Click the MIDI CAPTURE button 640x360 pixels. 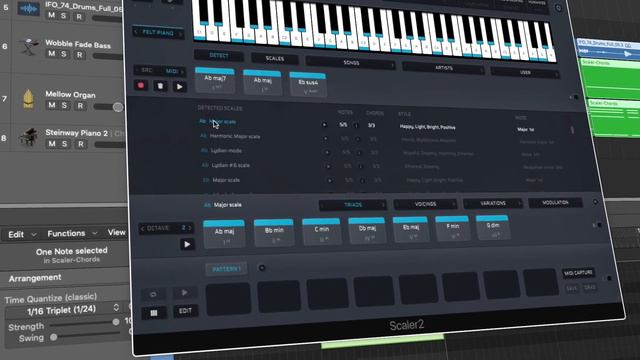[578, 273]
